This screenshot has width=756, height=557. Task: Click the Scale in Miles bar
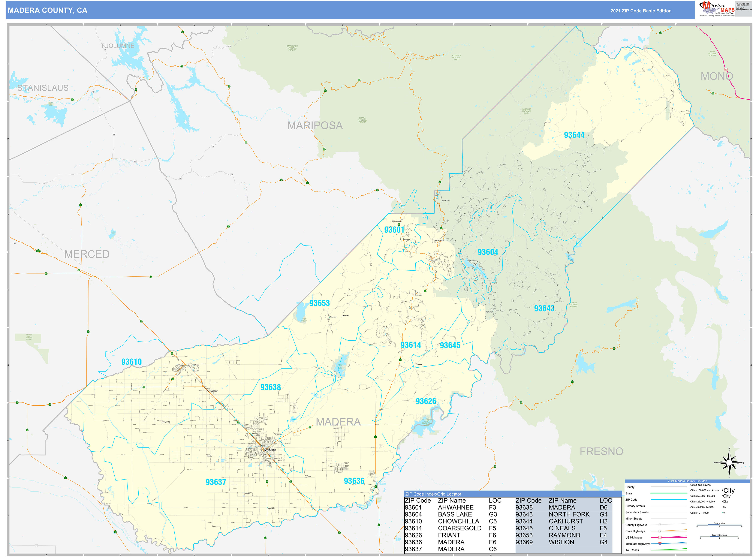tap(719, 525)
